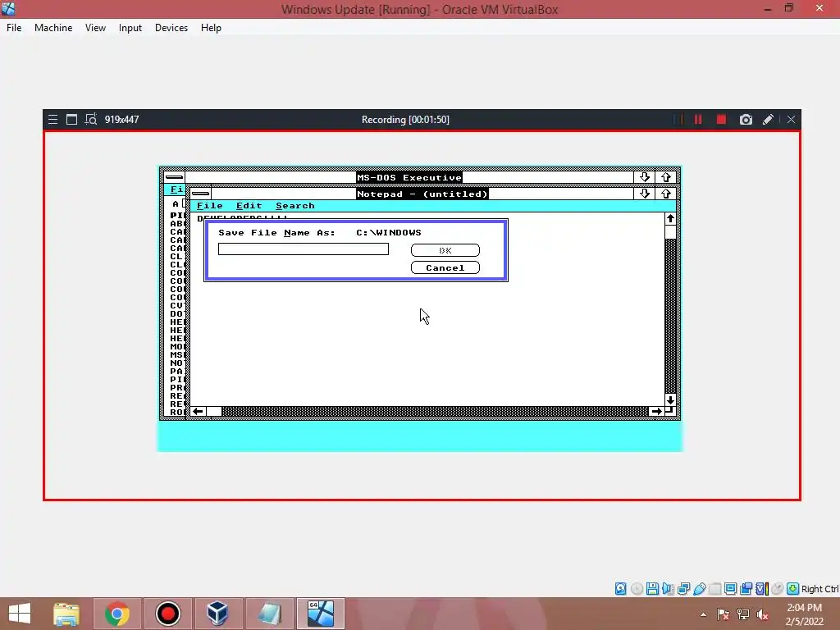Open the pencil drawing tool in recorder

(x=768, y=120)
